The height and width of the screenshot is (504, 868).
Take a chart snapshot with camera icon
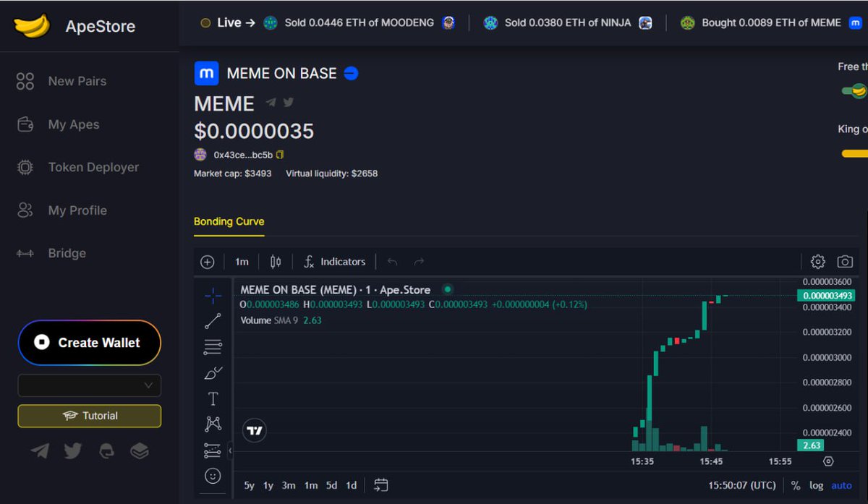[845, 262]
